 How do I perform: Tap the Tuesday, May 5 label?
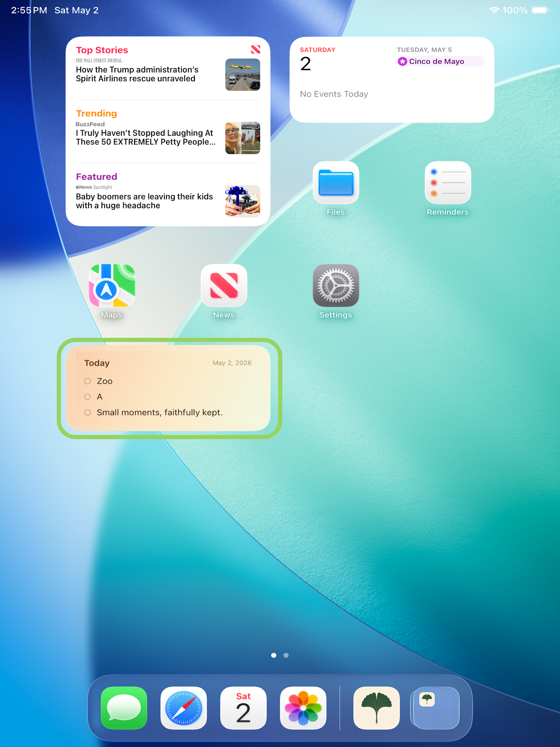click(424, 50)
